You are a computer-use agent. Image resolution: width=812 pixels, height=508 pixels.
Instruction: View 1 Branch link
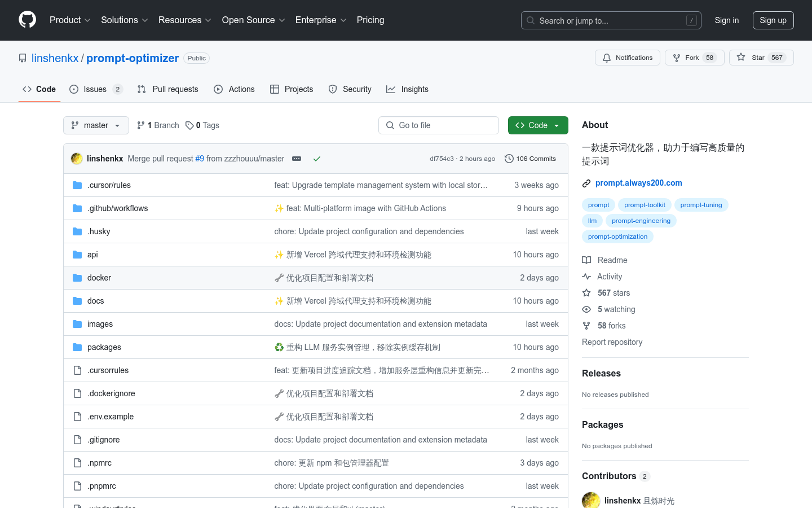click(158, 125)
